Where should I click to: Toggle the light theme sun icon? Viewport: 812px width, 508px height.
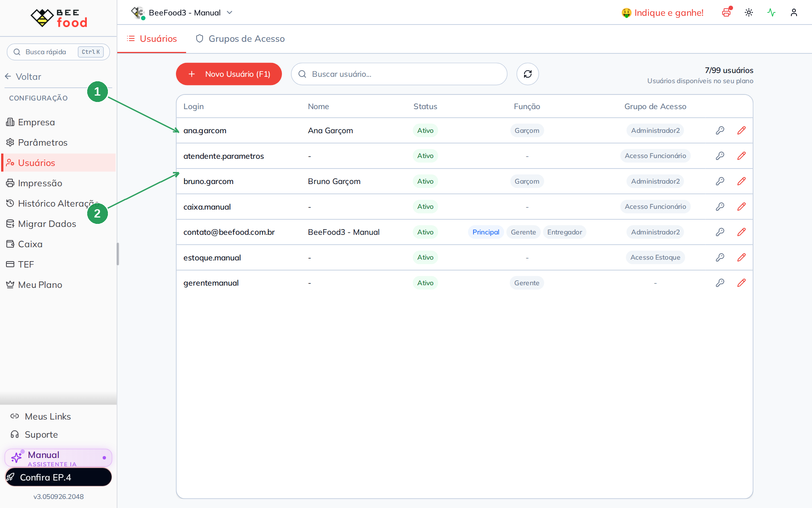coord(749,12)
